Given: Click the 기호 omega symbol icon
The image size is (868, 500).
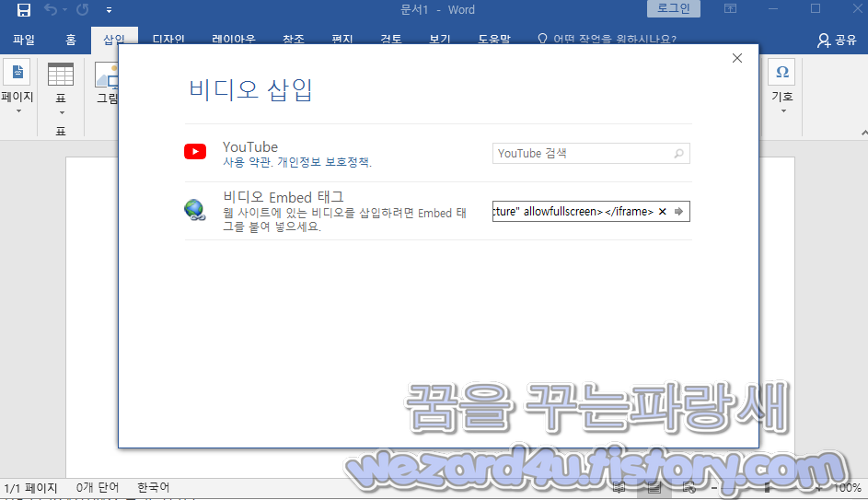Looking at the screenshot, I should pos(782,72).
